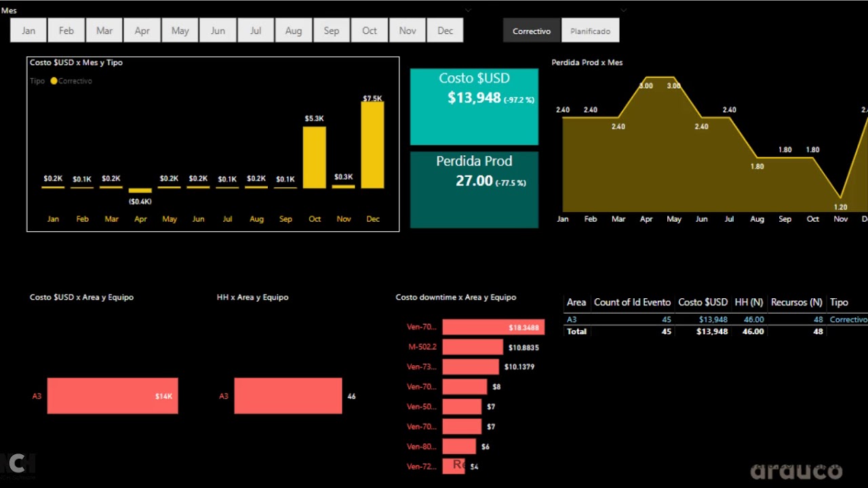This screenshot has height=488, width=868.
Task: Click the Perdida Prod 27.00 card
Action: (474, 190)
